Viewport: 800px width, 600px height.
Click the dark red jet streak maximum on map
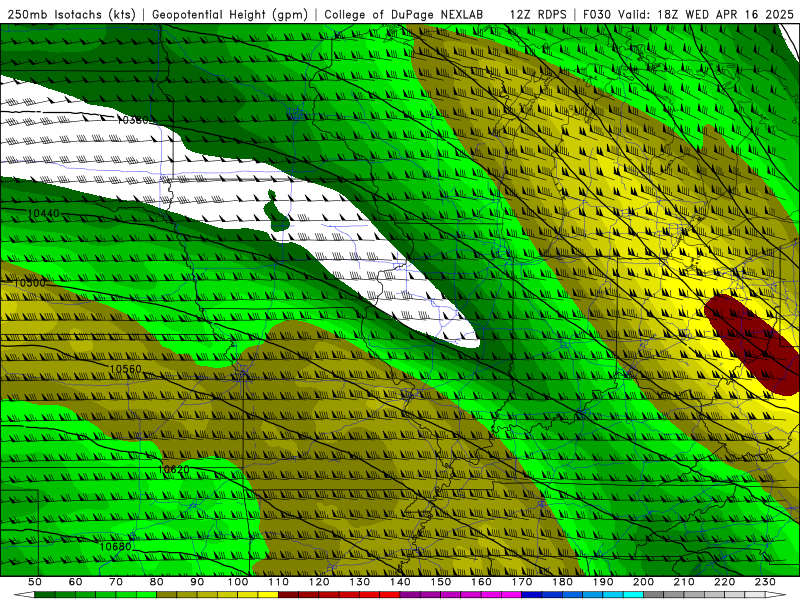(753, 343)
